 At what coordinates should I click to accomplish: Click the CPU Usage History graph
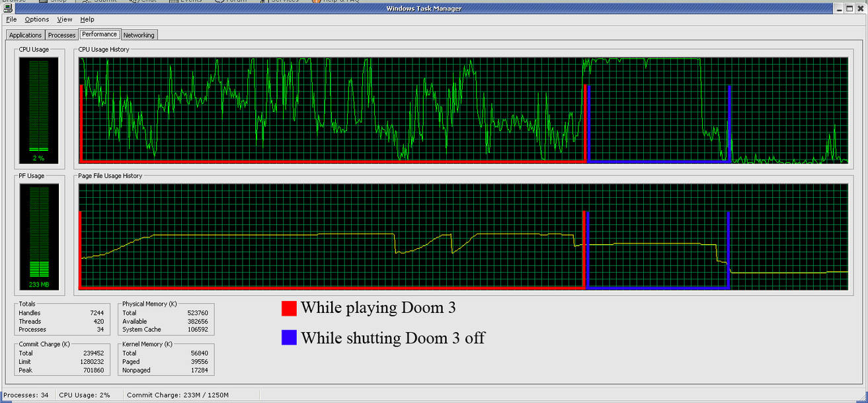tap(463, 110)
